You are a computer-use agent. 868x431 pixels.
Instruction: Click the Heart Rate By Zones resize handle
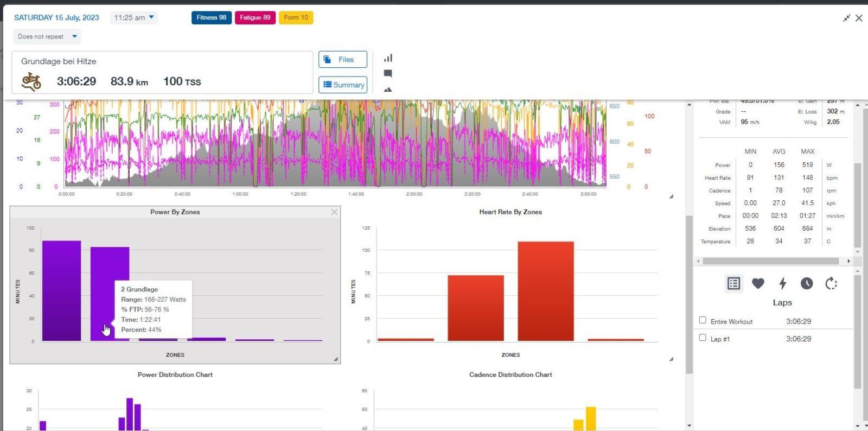click(x=671, y=359)
